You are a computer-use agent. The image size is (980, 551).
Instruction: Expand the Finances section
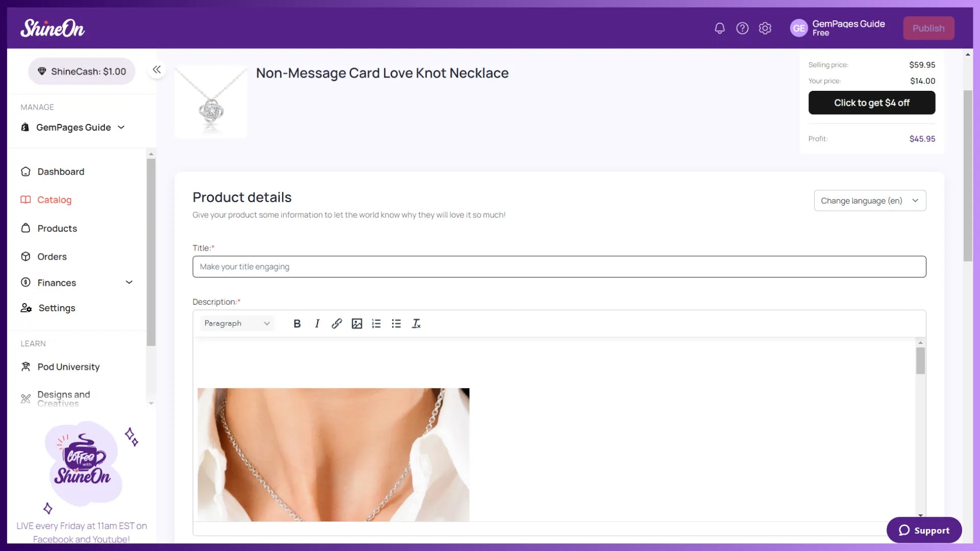pyautogui.click(x=129, y=282)
